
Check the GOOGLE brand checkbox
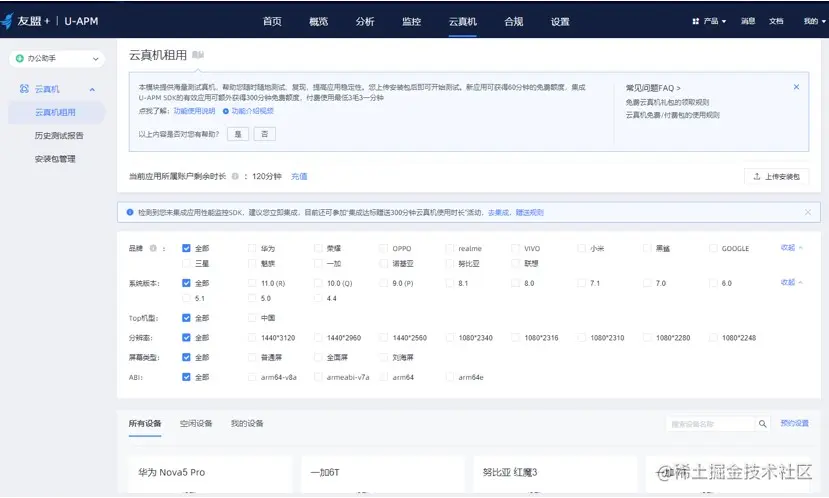click(713, 248)
